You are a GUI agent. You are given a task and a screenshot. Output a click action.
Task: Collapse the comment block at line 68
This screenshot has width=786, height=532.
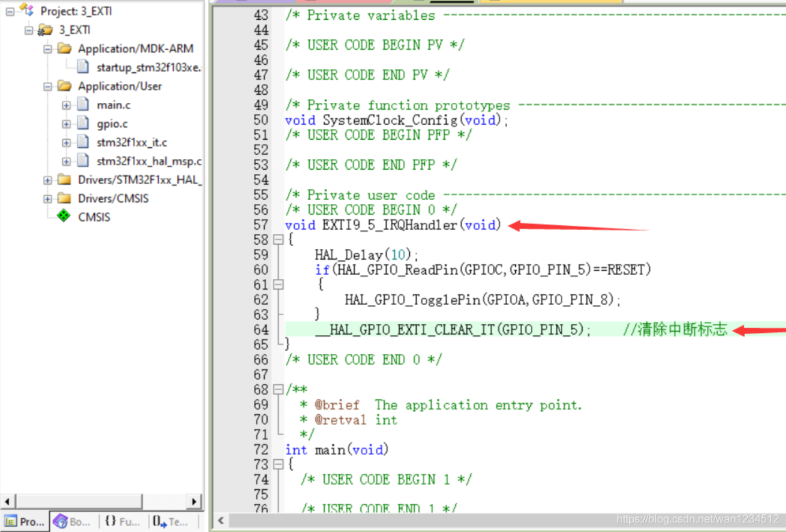click(278, 390)
